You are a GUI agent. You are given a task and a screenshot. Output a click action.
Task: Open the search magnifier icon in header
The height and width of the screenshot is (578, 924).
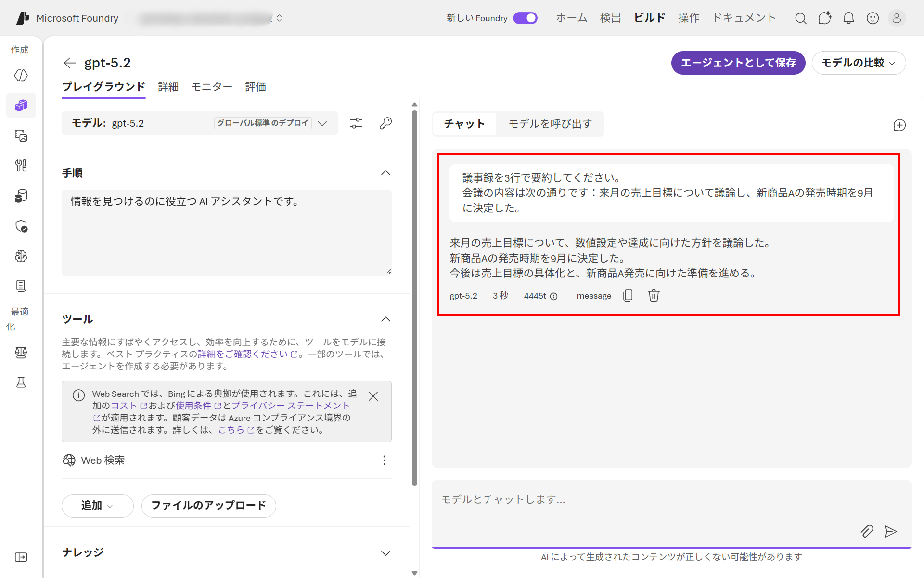[801, 18]
